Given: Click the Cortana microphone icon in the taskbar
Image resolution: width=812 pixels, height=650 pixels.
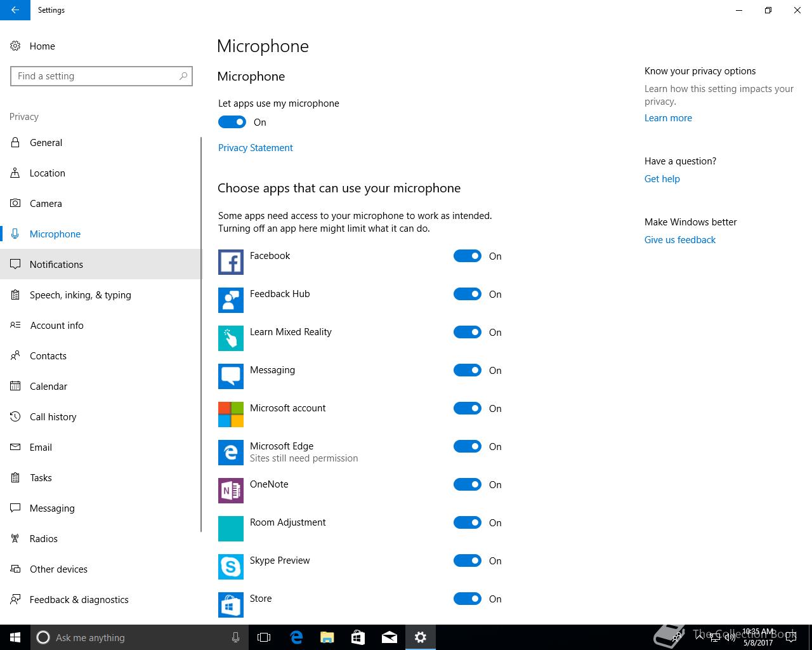Looking at the screenshot, I should pyautogui.click(x=235, y=637).
